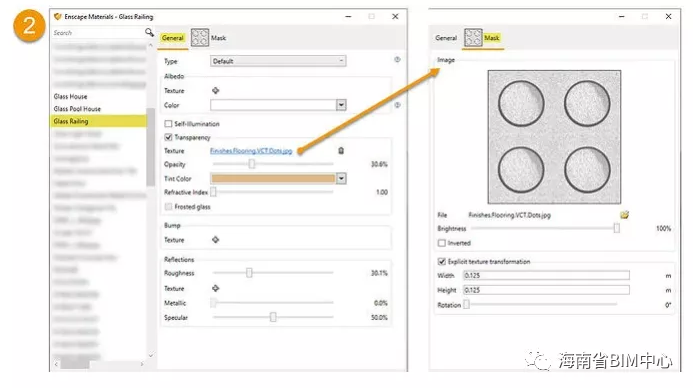
Task: Close the Enscape Materials left window
Action: tap(395, 16)
